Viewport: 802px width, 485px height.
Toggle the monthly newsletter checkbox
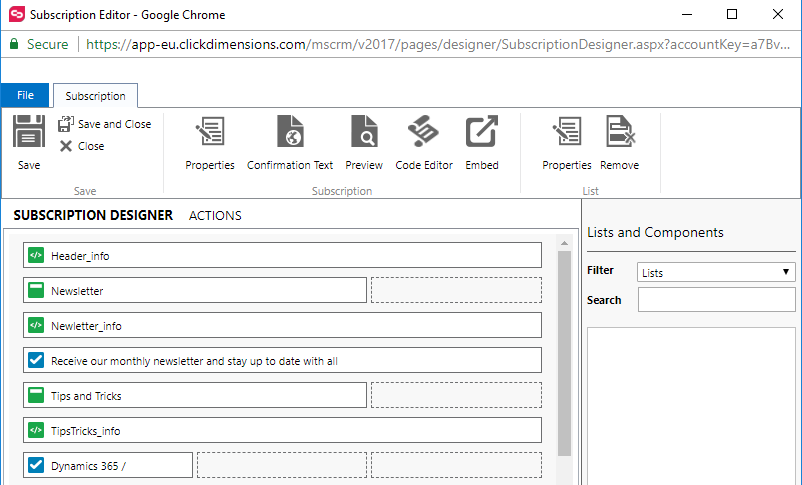click(x=36, y=360)
